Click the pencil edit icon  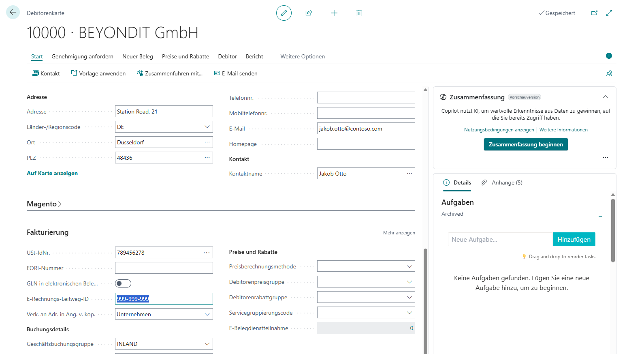click(284, 13)
